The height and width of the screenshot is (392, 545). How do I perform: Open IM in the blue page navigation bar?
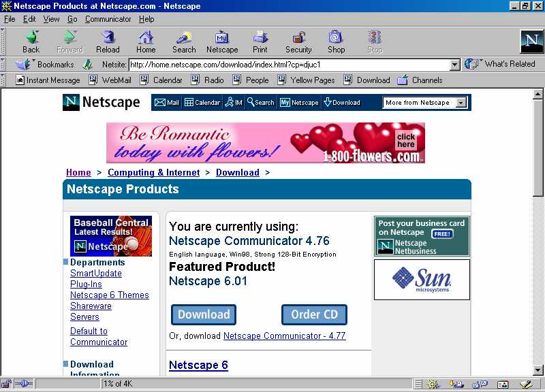(x=234, y=103)
